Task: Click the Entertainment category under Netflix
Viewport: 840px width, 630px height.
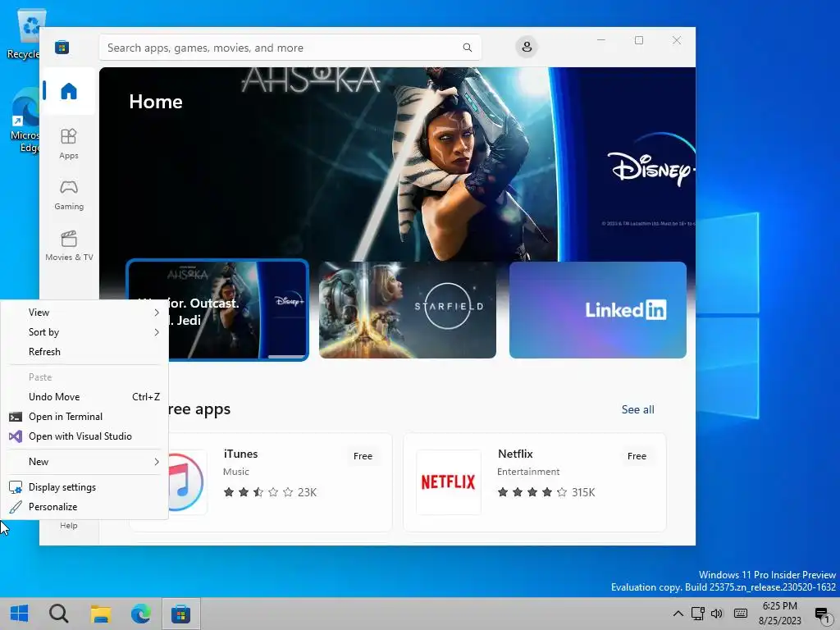Action: [528, 472]
